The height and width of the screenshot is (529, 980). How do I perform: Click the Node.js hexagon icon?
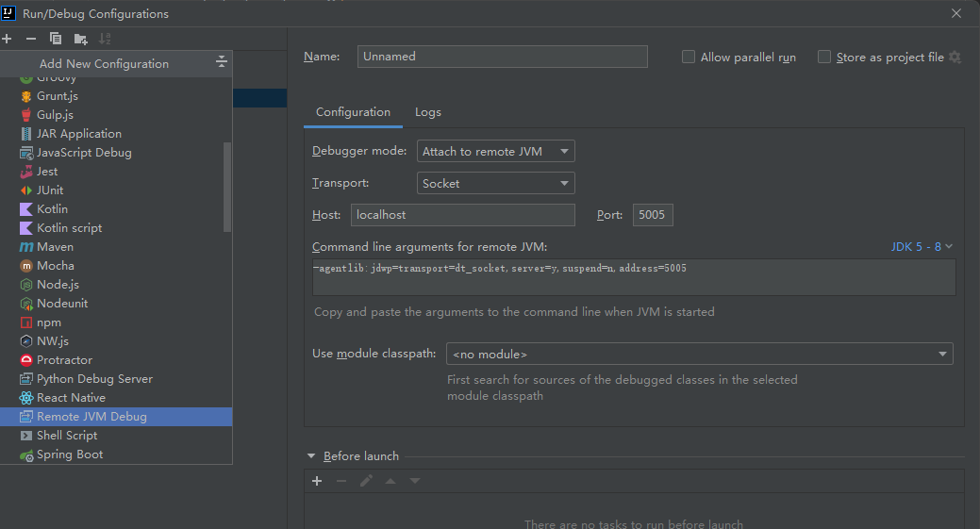pyautogui.click(x=25, y=285)
